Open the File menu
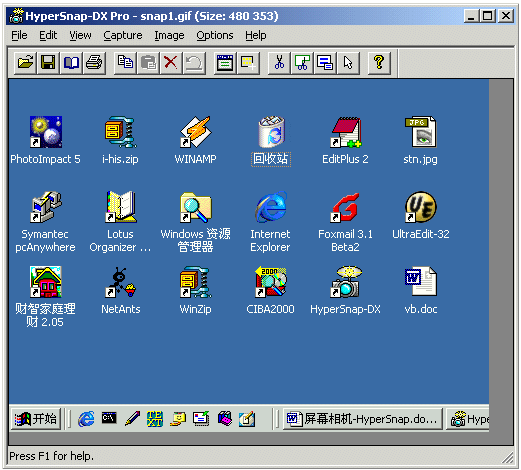This screenshot has height=470, width=521. tap(19, 35)
